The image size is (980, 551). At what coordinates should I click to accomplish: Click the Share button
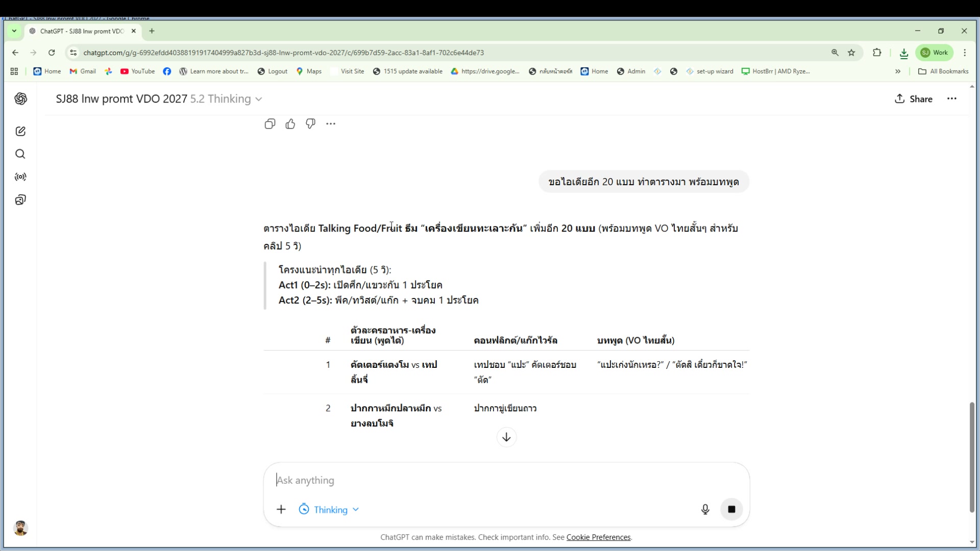tap(914, 99)
